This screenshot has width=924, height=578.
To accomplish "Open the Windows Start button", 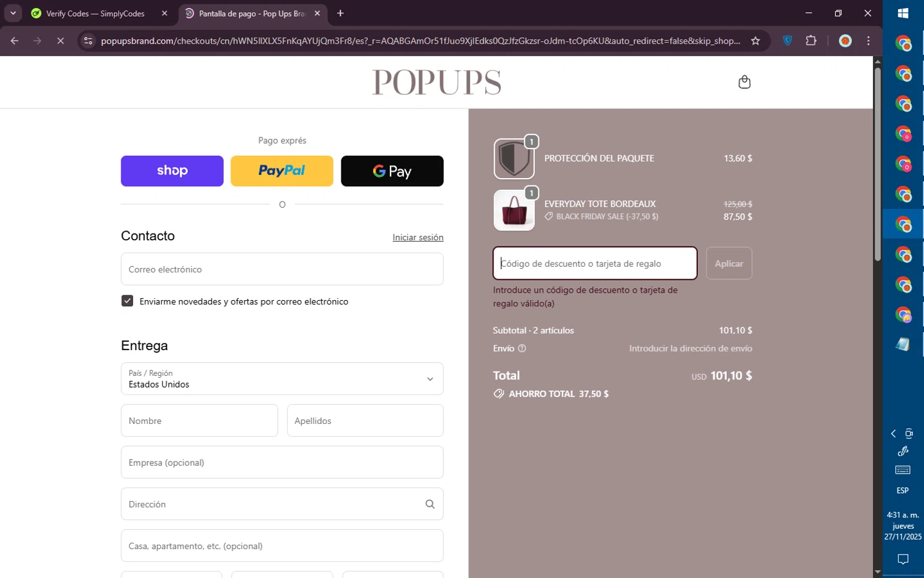I will pos(903,13).
